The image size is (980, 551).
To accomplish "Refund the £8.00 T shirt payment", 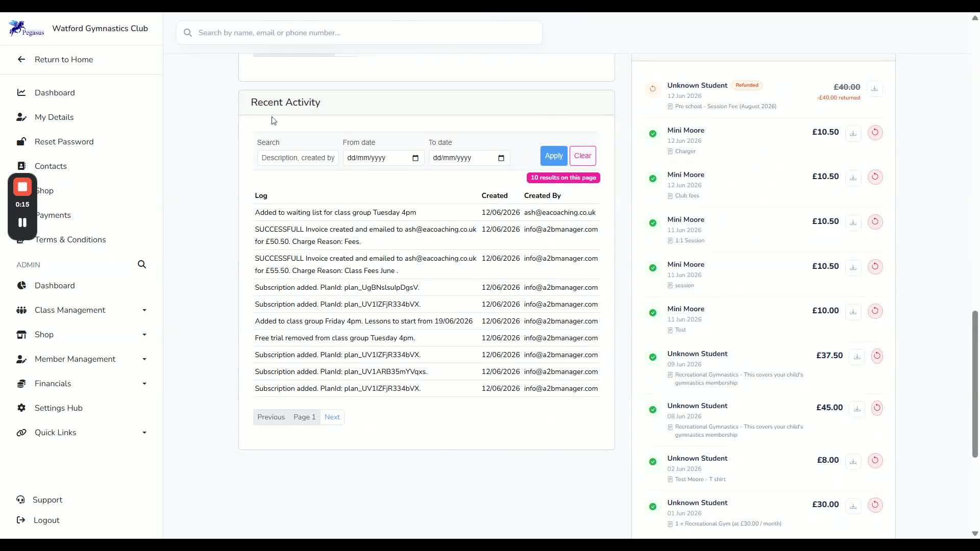I will pyautogui.click(x=875, y=461).
